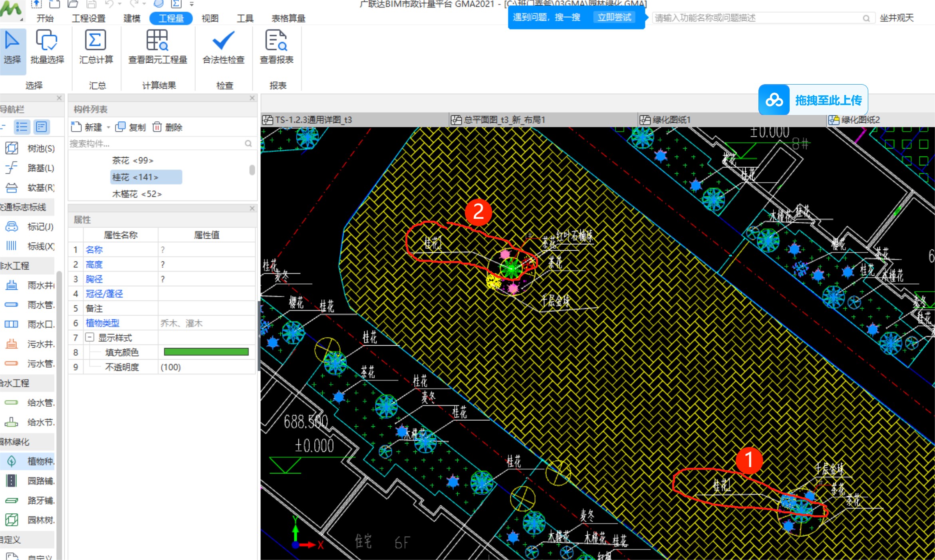Select 雨水管 drainage item
935x560 pixels.
[x=30, y=305]
